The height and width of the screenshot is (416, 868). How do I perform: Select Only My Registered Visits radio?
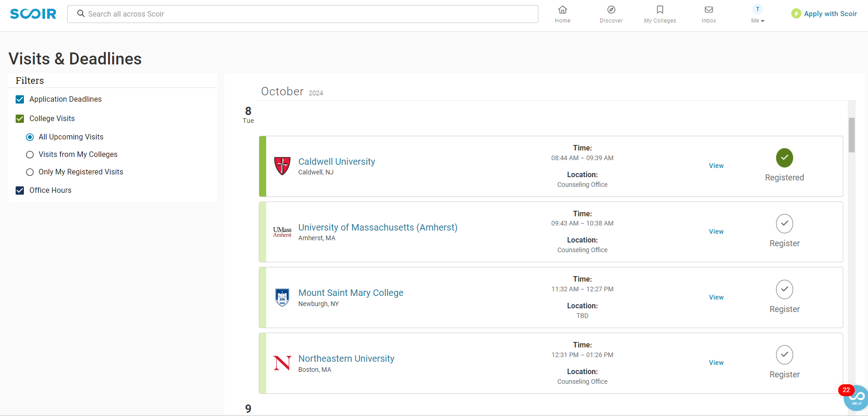pos(30,172)
